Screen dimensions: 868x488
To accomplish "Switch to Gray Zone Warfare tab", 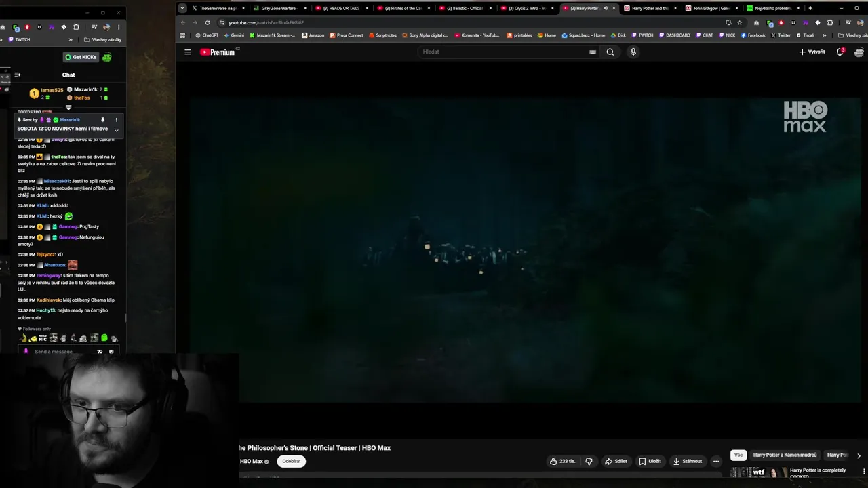I will point(280,8).
